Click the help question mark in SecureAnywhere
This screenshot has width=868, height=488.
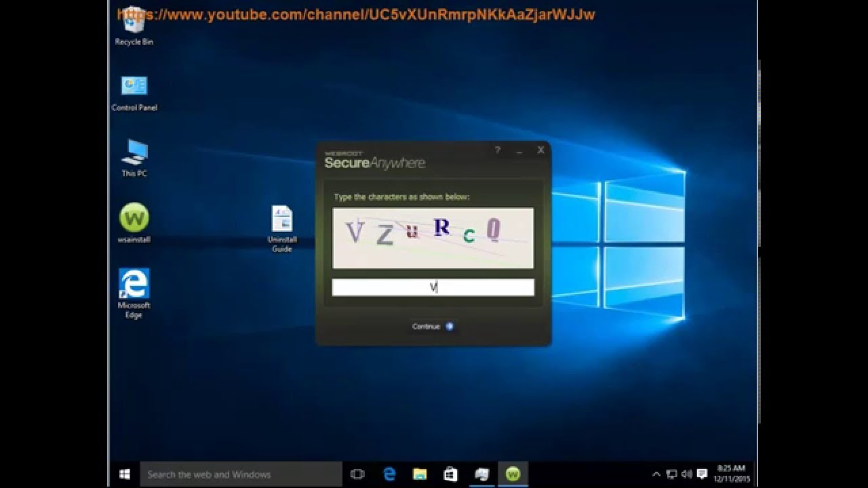497,150
